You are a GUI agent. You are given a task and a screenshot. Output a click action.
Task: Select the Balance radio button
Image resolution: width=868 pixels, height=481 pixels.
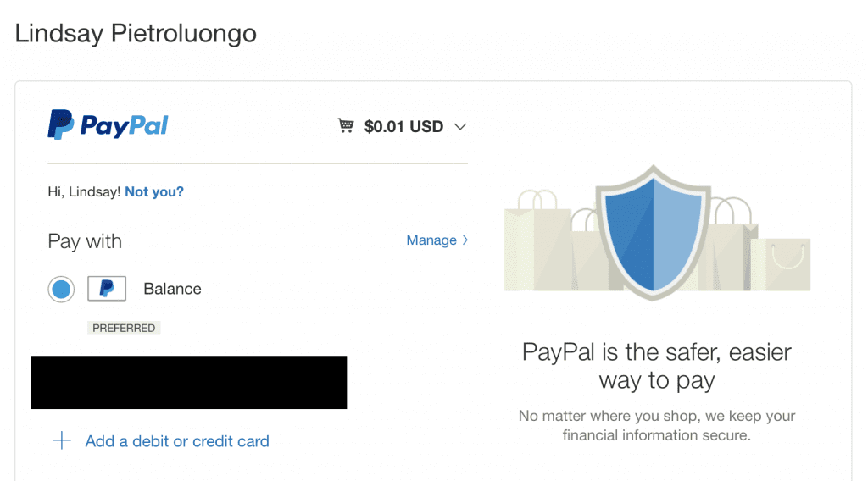62,290
